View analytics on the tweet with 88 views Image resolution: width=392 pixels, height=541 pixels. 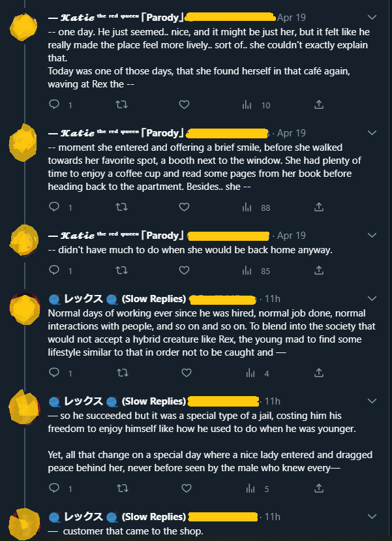(249, 207)
